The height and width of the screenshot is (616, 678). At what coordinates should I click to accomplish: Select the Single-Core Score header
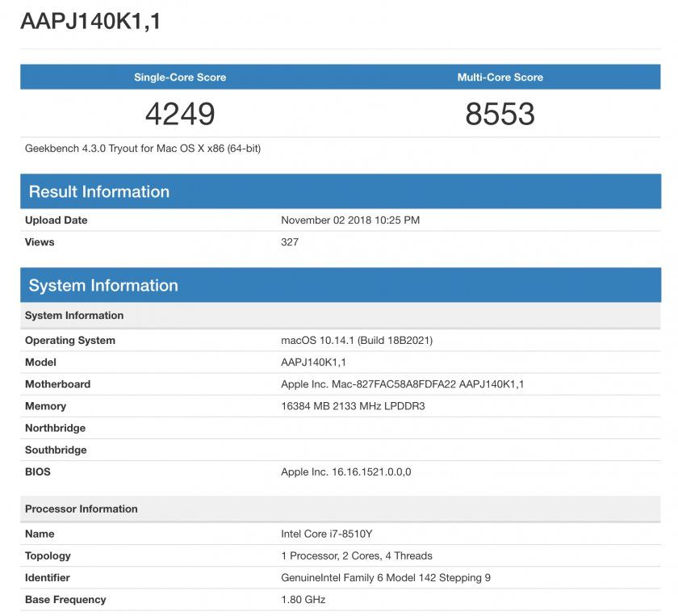pyautogui.click(x=178, y=77)
